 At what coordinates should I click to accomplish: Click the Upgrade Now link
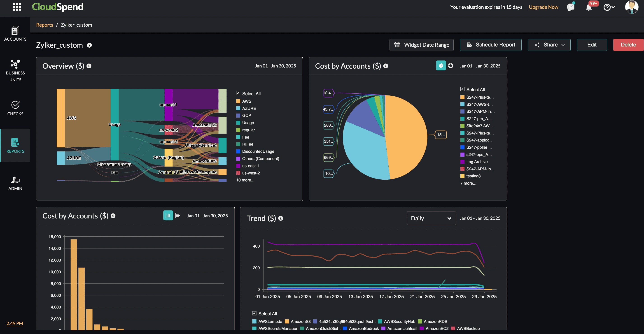[x=543, y=7]
